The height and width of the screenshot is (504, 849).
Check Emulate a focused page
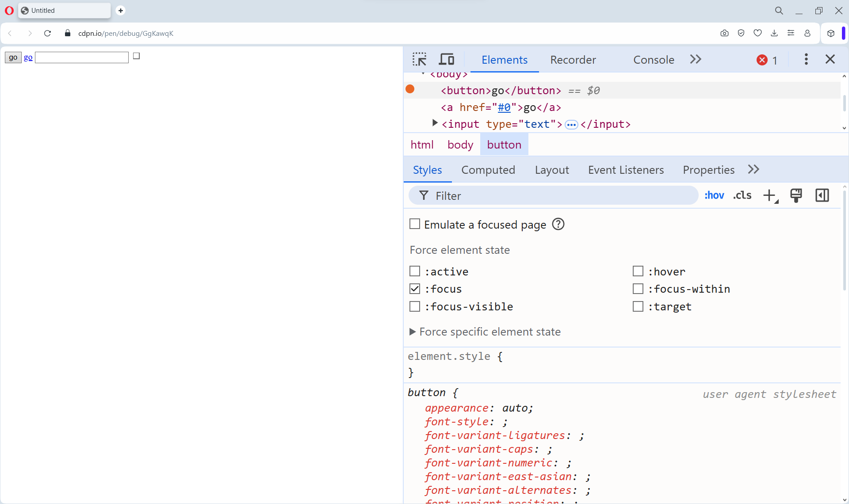415,224
